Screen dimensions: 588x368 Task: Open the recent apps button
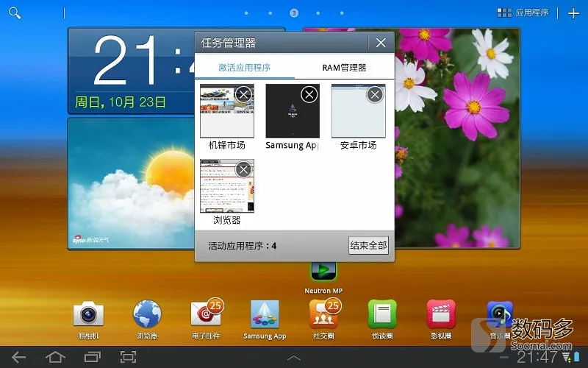point(93,357)
